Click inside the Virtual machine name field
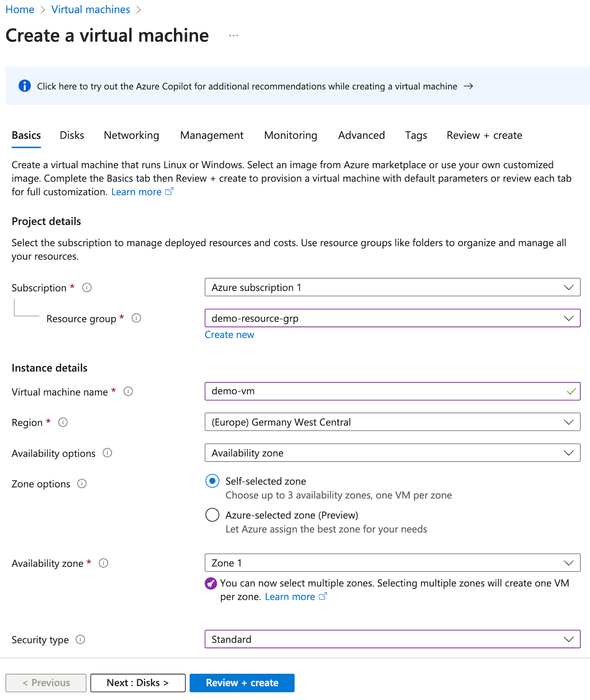Viewport: 590px width, 700px height. point(350,392)
